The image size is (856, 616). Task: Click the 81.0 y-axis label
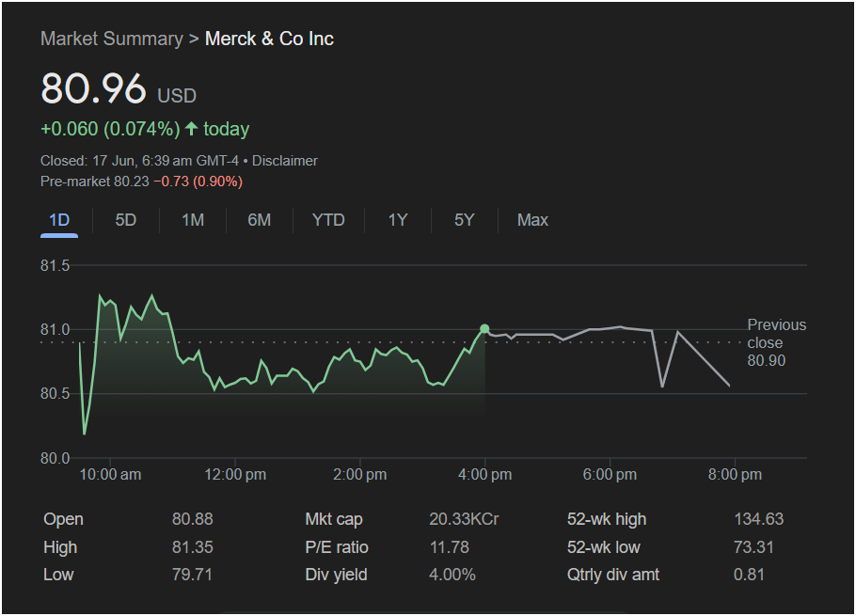(55, 329)
